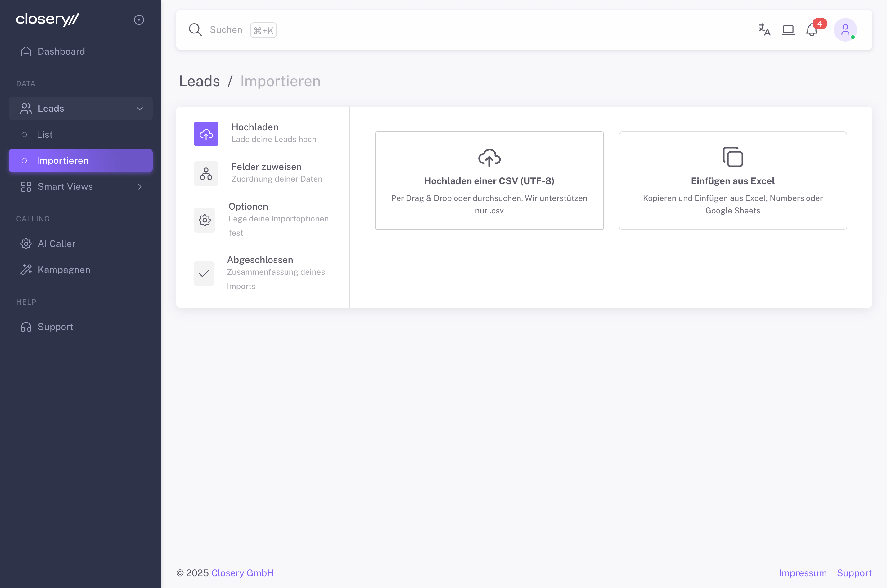Open the Impressum footer link
This screenshot has width=887, height=588.
802,573
